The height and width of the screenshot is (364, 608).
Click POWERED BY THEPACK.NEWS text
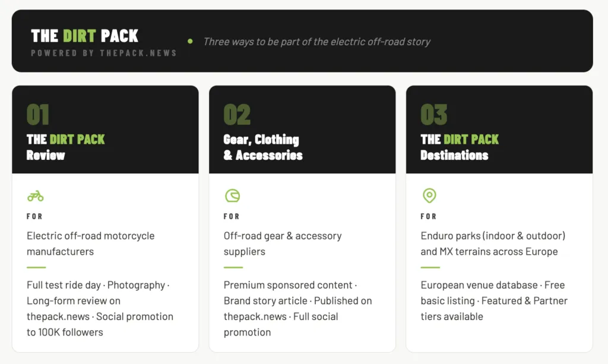point(104,53)
